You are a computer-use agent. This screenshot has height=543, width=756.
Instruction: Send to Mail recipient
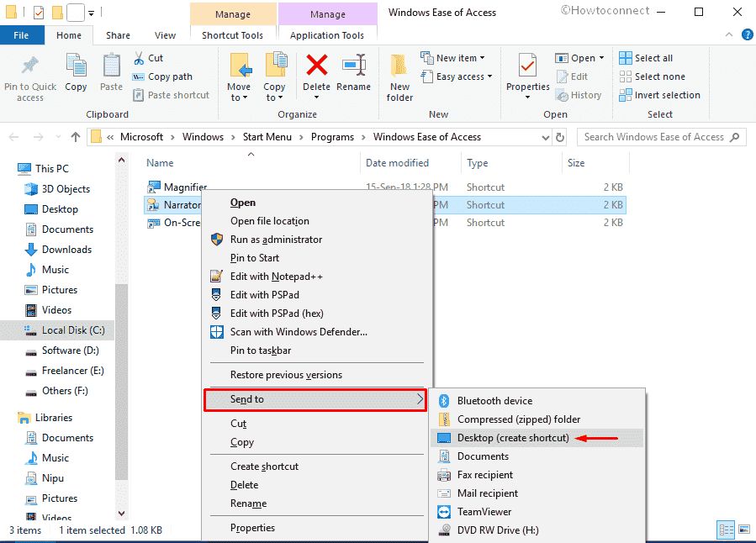(x=537, y=493)
